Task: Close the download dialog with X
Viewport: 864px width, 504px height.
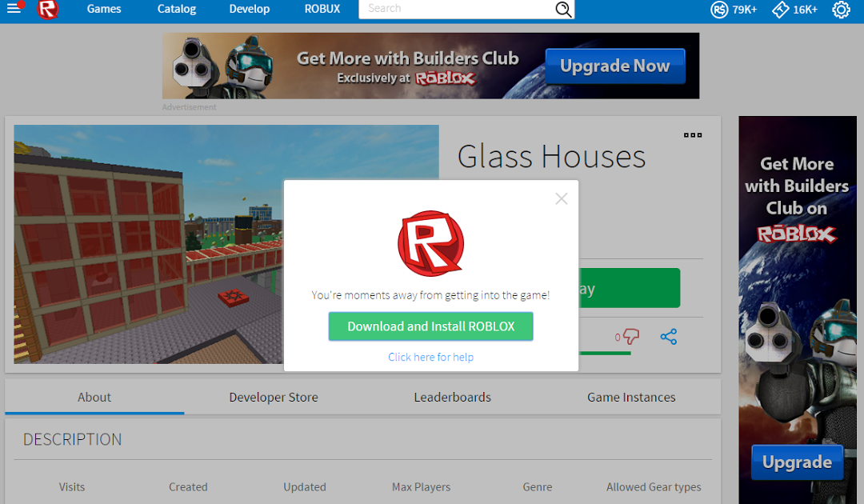Action: (x=562, y=199)
